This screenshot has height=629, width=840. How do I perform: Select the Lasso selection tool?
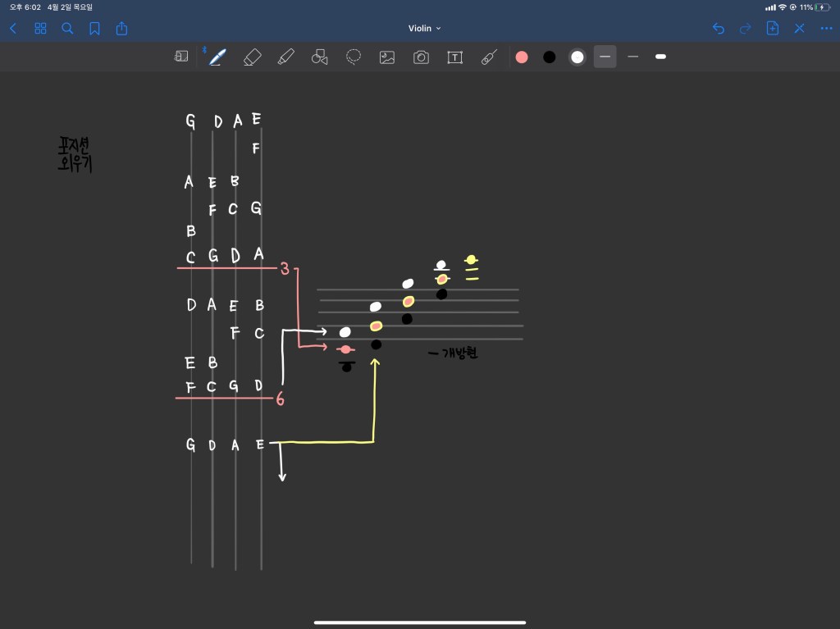354,57
